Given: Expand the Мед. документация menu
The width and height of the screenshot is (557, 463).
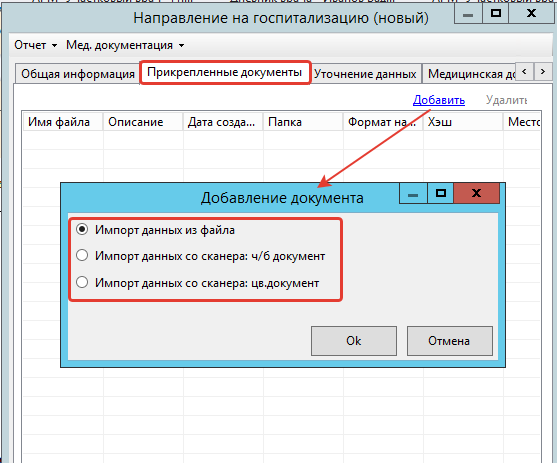Looking at the screenshot, I should 125,45.
